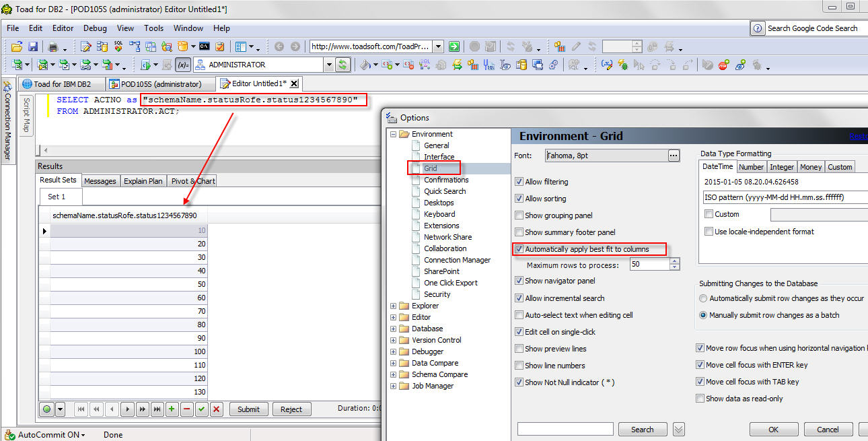Go to the next record with the navigator arrow

[x=126, y=409]
